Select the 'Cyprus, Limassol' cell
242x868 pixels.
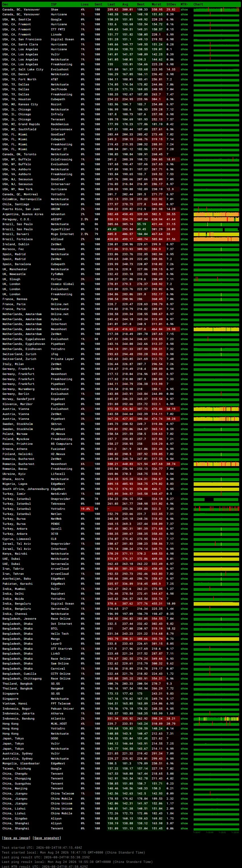click(18, 539)
